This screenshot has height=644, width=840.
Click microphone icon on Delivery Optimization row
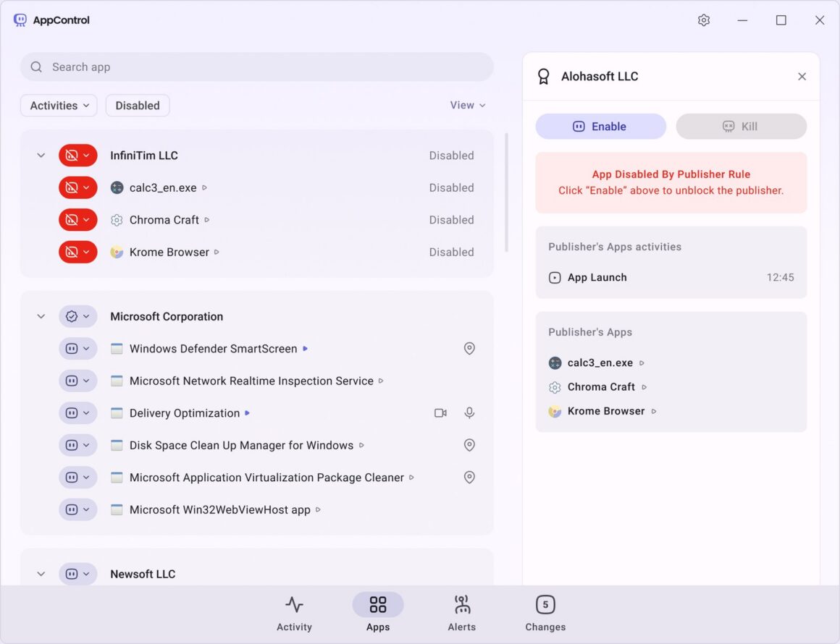point(469,412)
